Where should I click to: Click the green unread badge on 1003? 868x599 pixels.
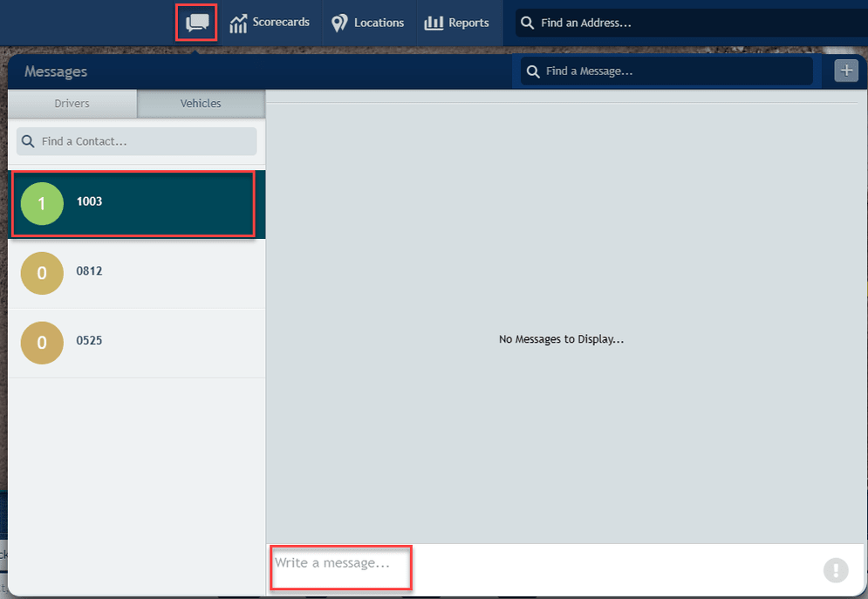42,203
